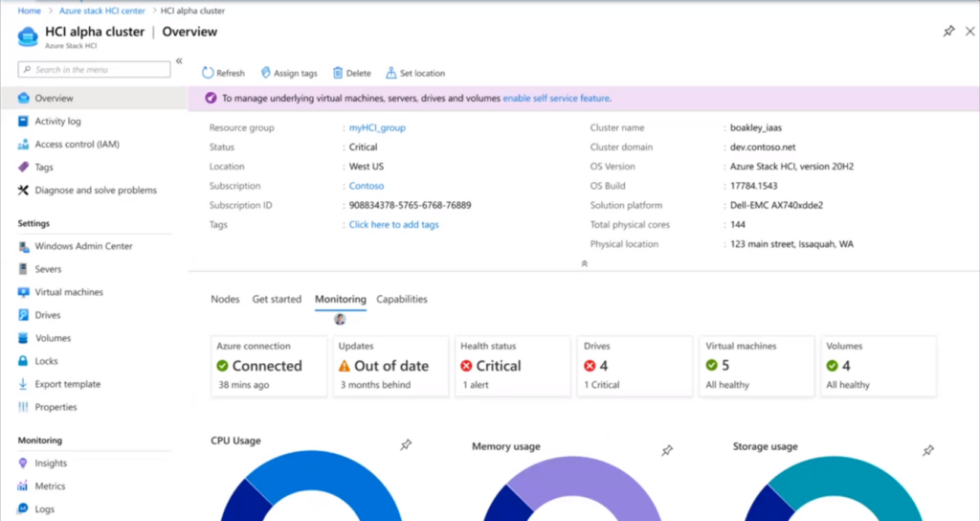Open the Volumes All healthy card
The width and height of the screenshot is (980, 521).
(x=879, y=367)
